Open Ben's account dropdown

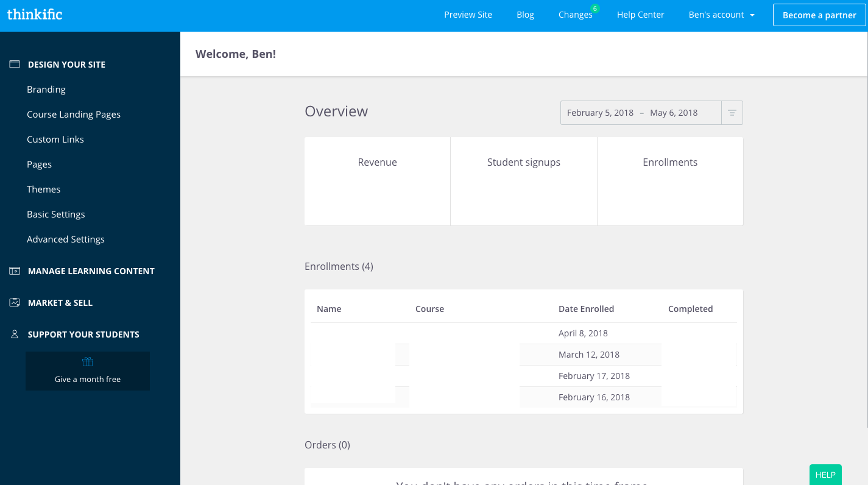[721, 15]
